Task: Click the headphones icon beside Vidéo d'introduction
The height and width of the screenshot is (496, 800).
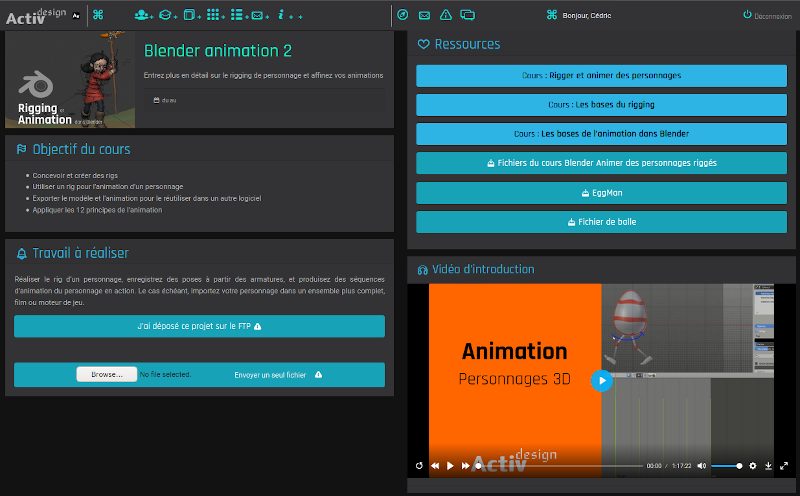Action: (x=422, y=270)
